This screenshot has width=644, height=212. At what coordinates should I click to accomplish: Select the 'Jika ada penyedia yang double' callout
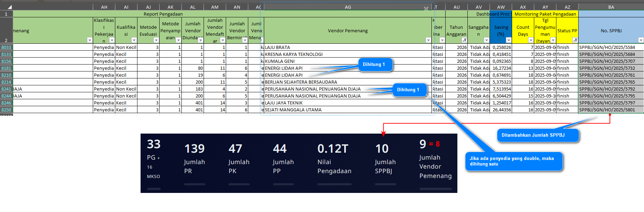point(514,161)
